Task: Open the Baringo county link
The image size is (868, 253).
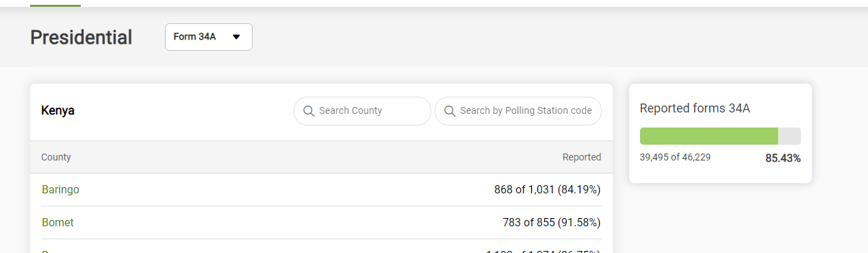Action: tap(60, 190)
